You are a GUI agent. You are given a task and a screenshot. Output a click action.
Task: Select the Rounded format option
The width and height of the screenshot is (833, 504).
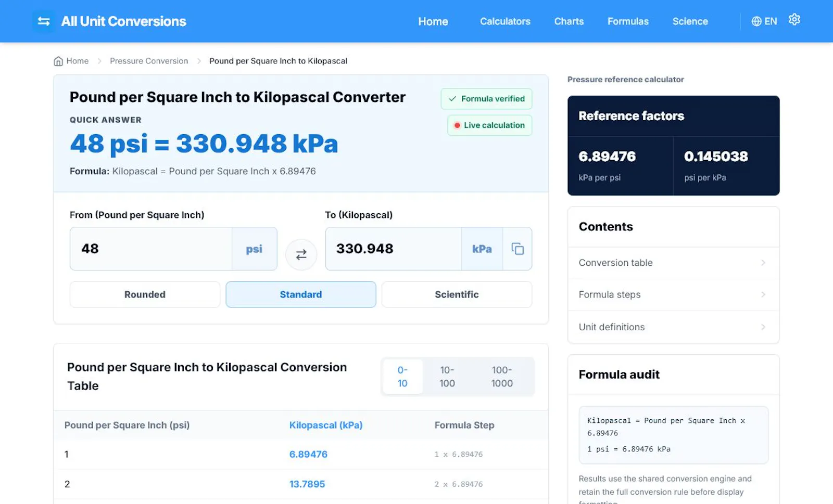click(145, 294)
